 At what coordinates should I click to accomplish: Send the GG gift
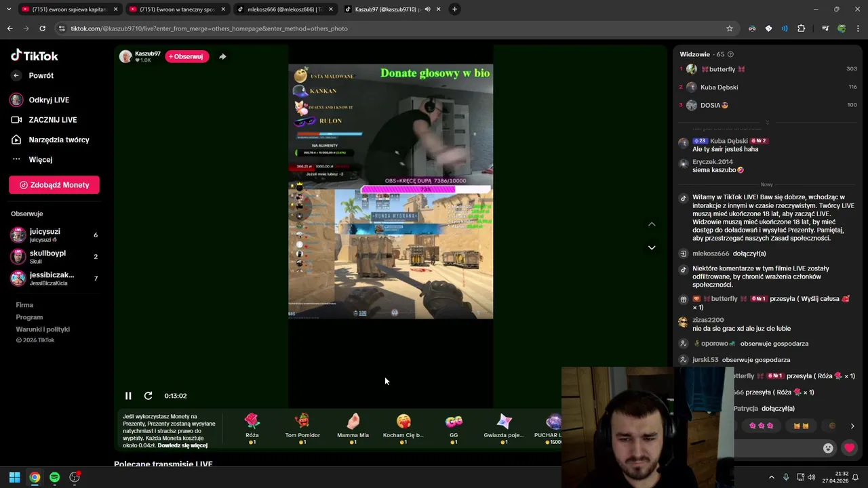coord(454,428)
